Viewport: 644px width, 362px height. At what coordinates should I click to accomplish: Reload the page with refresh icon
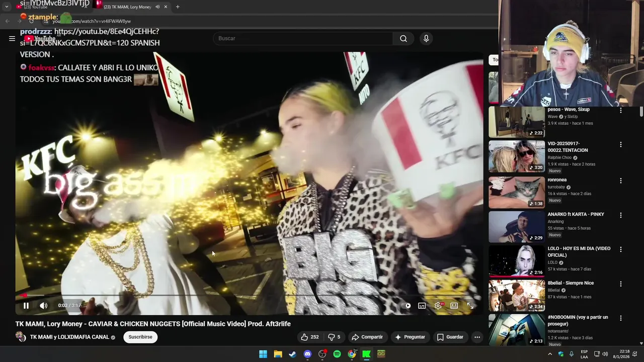pos(31,21)
